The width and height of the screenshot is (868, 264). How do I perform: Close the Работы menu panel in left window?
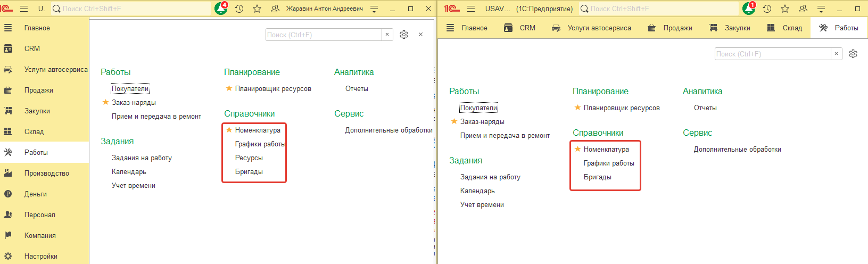click(420, 35)
